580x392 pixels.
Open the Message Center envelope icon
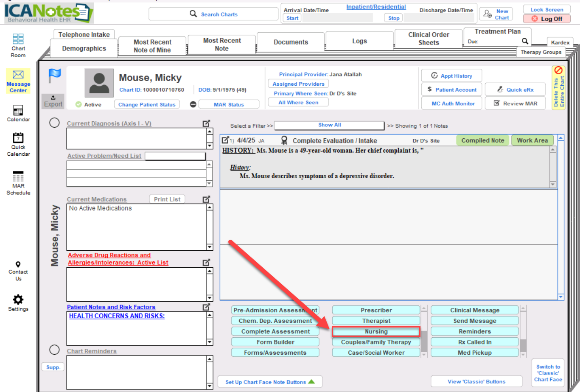pos(18,75)
